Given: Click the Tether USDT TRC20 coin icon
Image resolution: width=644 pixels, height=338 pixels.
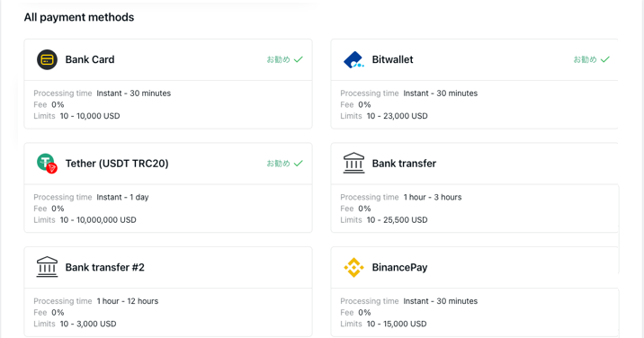Looking at the screenshot, I should pyautogui.click(x=47, y=163).
